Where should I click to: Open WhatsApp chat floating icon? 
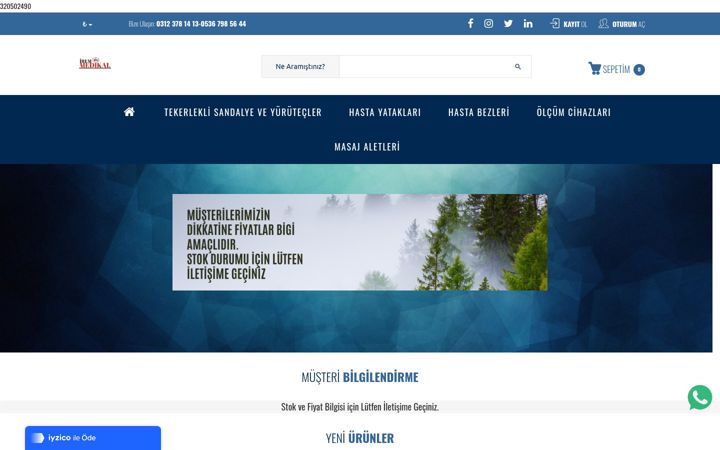tap(700, 397)
